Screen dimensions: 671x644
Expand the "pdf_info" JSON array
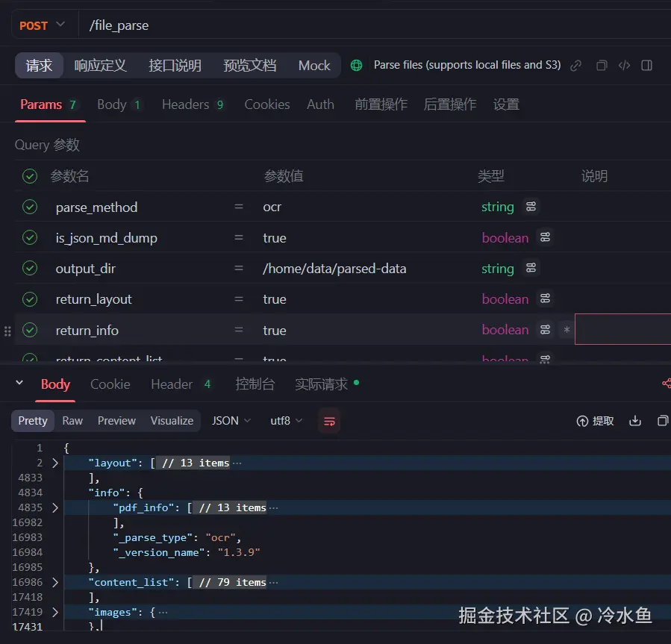pos(54,507)
